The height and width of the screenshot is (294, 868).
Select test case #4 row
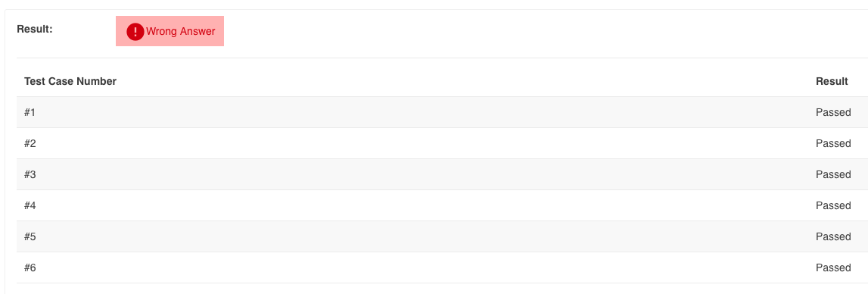[x=442, y=205]
